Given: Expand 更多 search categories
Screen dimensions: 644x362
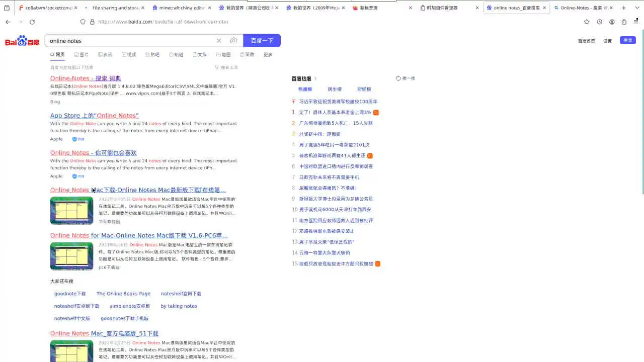Looking at the screenshot, I should (x=268, y=54).
